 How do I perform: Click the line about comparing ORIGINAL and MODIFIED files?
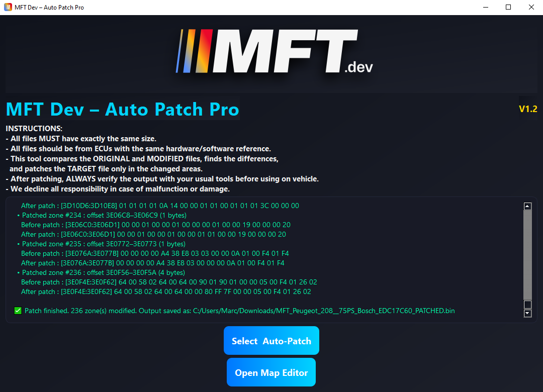point(142,159)
